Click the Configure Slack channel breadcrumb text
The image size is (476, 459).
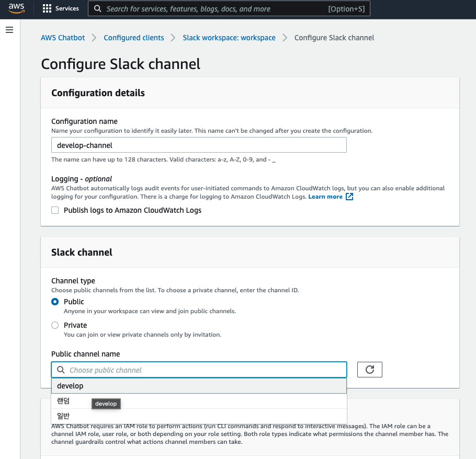tap(334, 38)
